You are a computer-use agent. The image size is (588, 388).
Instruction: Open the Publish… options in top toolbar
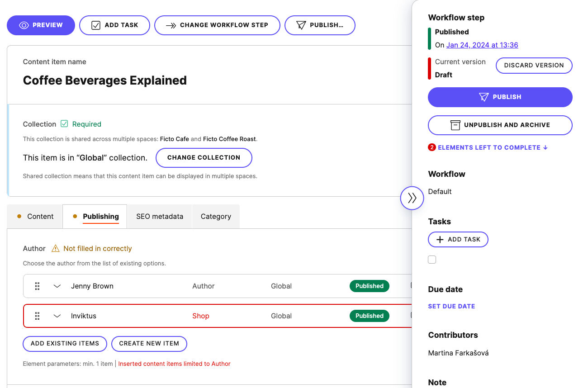320,25
